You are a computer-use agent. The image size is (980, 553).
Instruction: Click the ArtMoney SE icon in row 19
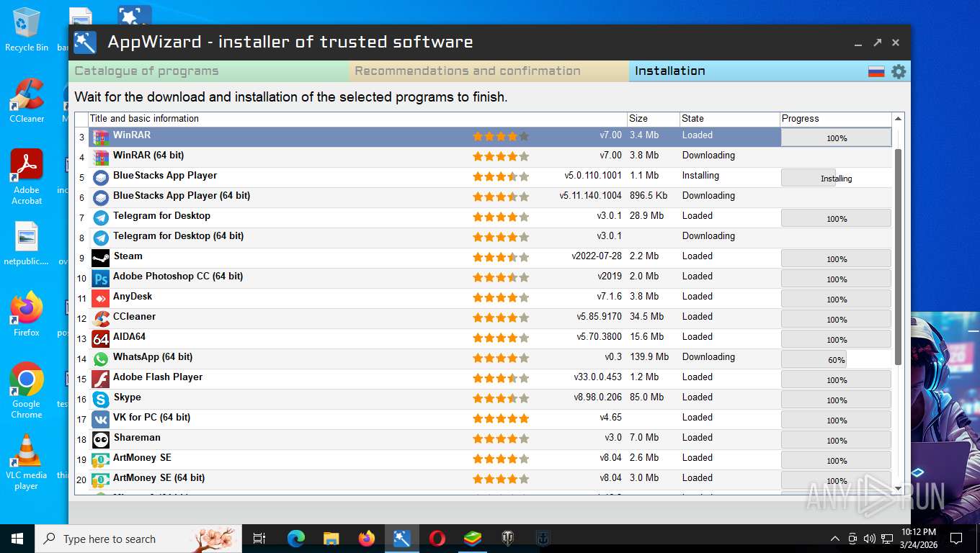click(x=101, y=459)
